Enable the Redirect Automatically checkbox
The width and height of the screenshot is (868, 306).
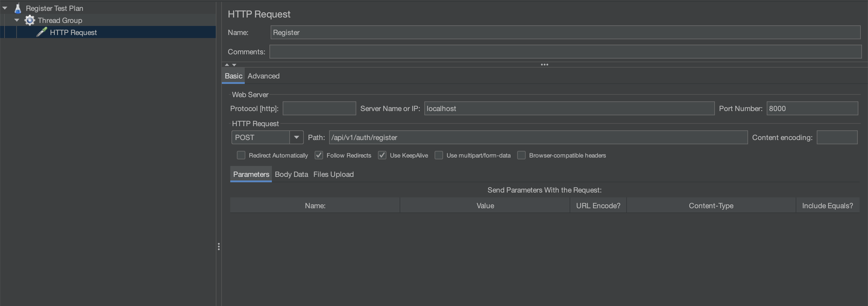[x=241, y=155]
